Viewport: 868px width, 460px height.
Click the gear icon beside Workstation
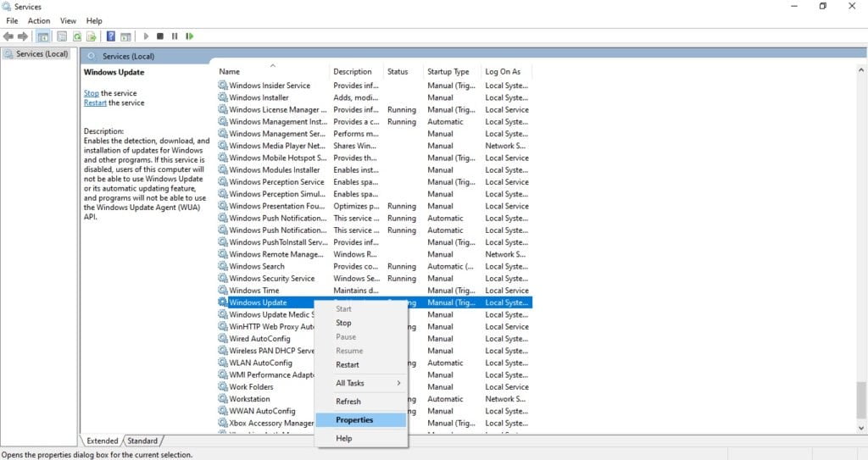pyautogui.click(x=223, y=398)
